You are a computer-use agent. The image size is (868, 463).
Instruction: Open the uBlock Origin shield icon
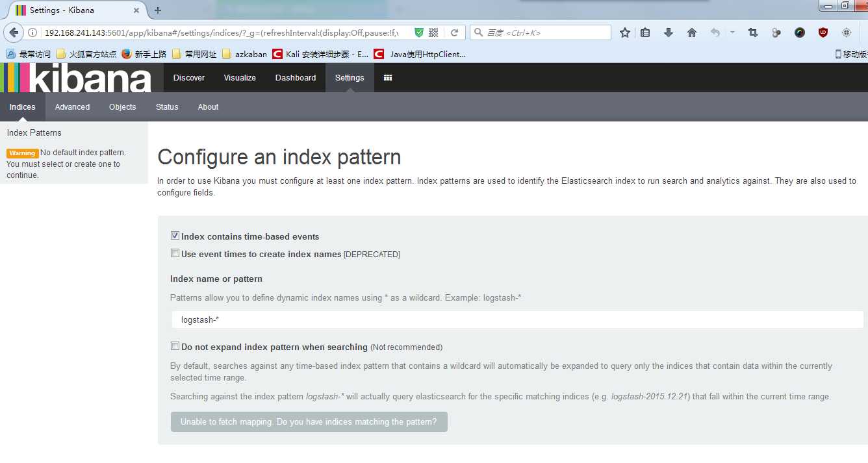(x=823, y=32)
